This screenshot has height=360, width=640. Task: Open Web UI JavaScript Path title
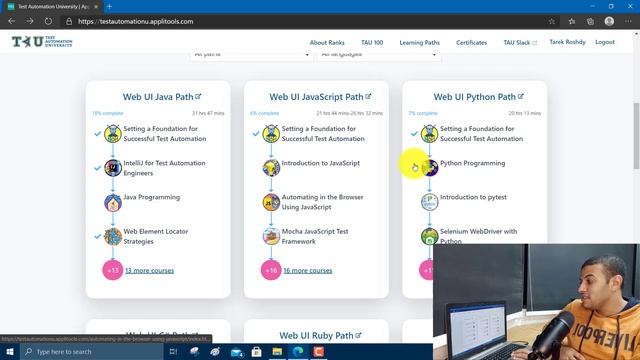pyautogui.click(x=316, y=97)
